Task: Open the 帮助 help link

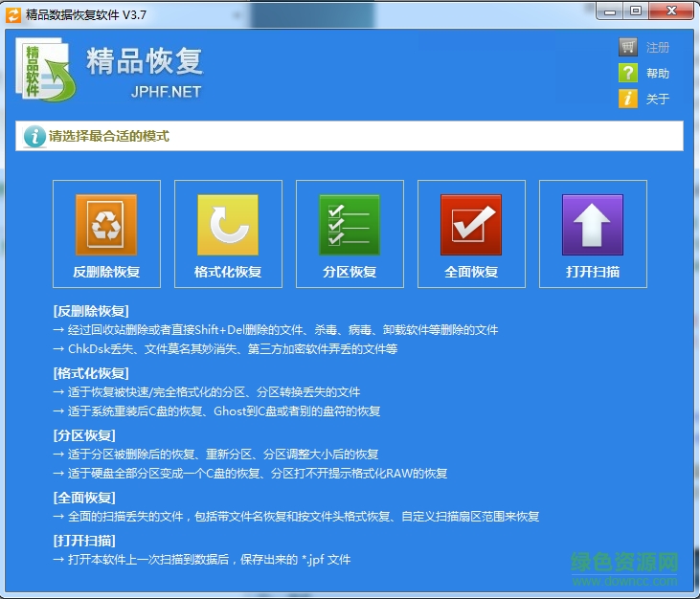Action: (x=658, y=73)
